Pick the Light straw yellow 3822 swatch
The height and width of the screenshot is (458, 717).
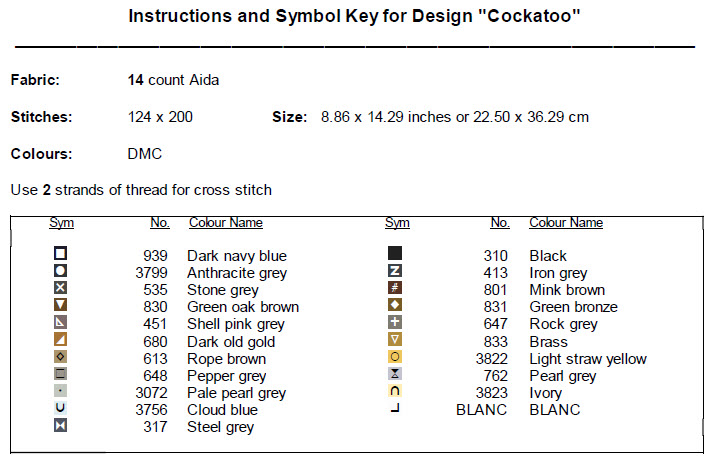(395, 358)
